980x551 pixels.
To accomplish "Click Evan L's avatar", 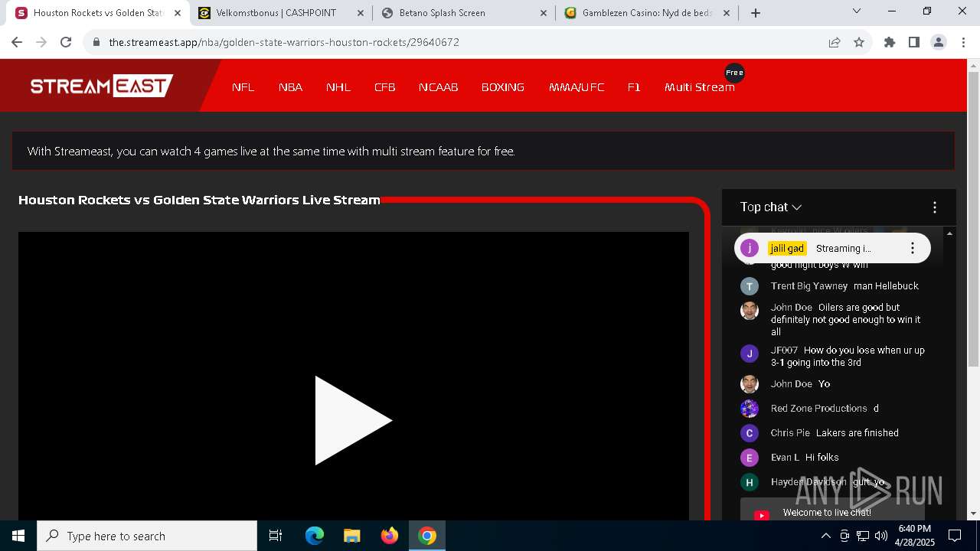I will click(x=750, y=458).
